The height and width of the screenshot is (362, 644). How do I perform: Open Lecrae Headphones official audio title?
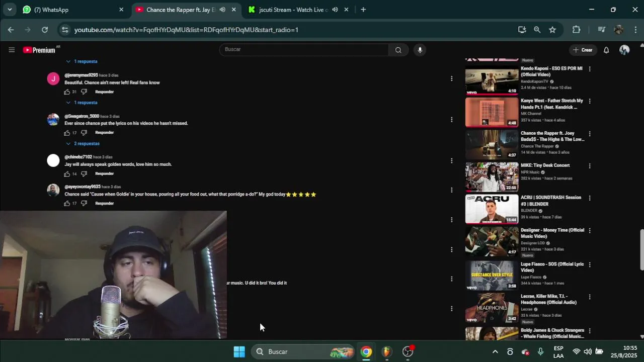[549, 299]
